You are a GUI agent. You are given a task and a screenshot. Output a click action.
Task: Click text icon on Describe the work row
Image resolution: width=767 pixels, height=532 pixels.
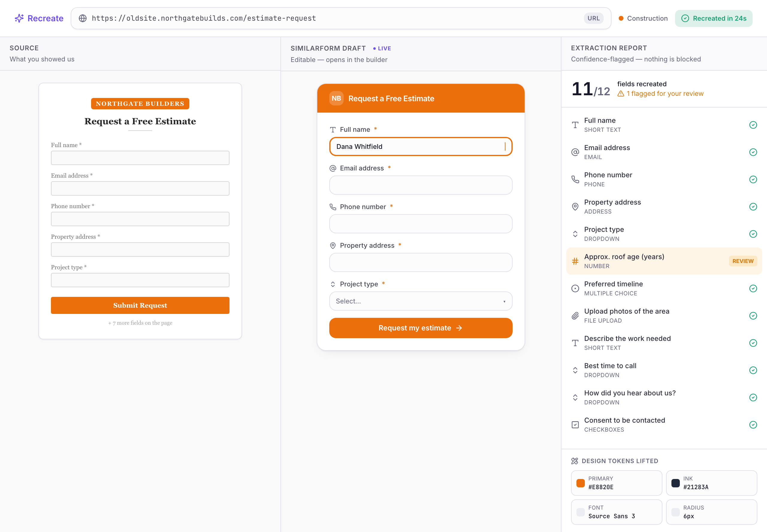click(x=575, y=343)
